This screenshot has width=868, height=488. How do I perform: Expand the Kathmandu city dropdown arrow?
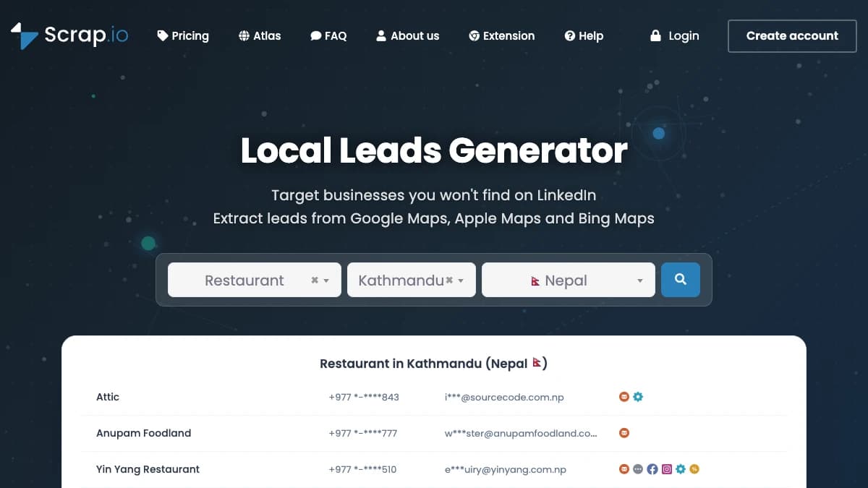[x=461, y=281]
